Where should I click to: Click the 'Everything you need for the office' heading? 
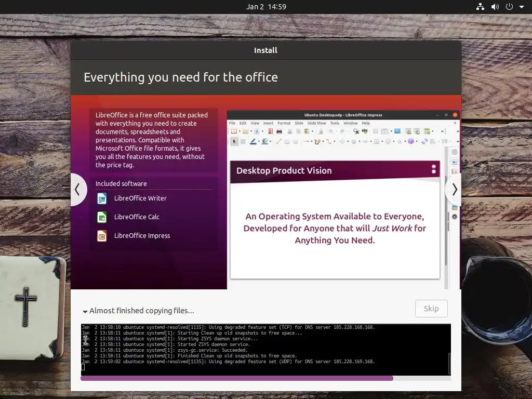181,77
